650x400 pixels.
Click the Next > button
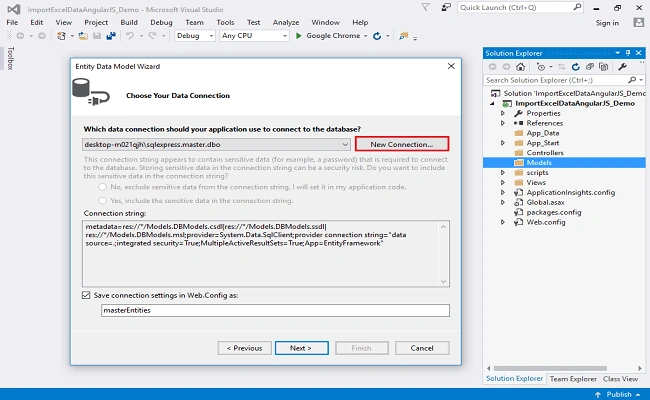301,348
